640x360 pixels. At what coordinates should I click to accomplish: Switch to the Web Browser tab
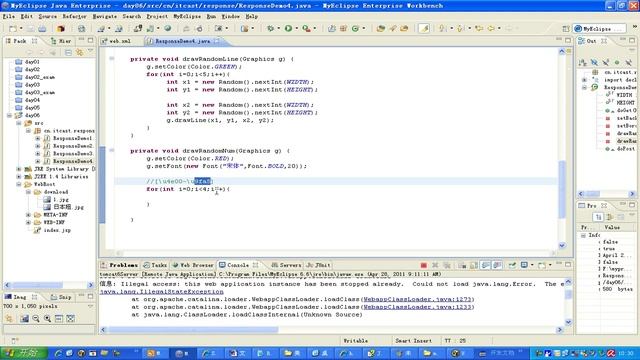pyautogui.click(x=193, y=265)
